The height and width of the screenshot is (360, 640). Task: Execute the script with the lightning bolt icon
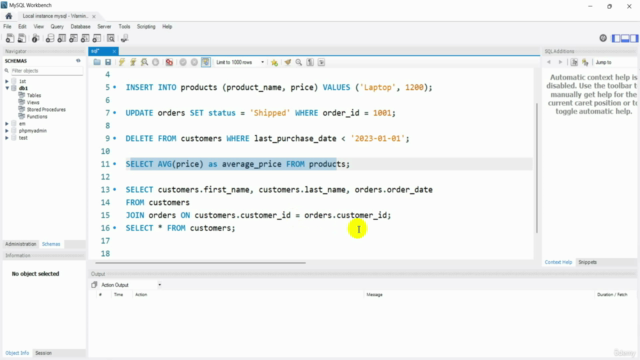[122, 62]
